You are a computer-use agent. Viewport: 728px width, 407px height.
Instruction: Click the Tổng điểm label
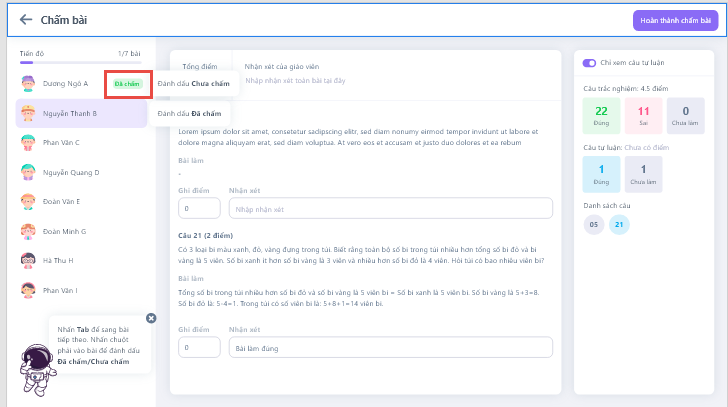click(200, 66)
